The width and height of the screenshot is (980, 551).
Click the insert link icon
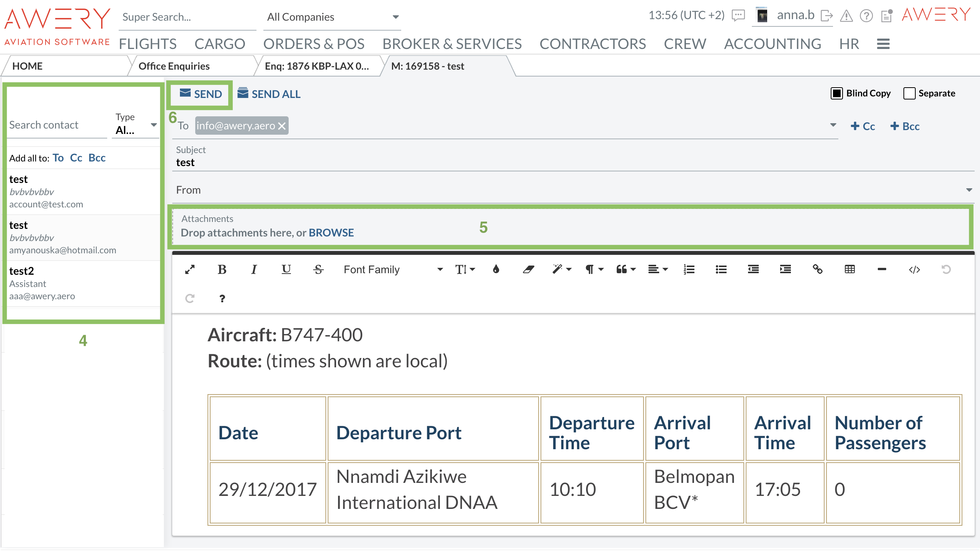[x=817, y=270]
